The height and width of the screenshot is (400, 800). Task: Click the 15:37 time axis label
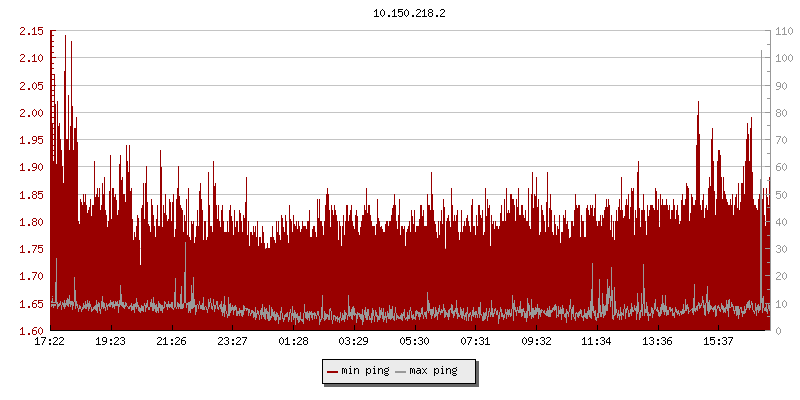point(718,341)
